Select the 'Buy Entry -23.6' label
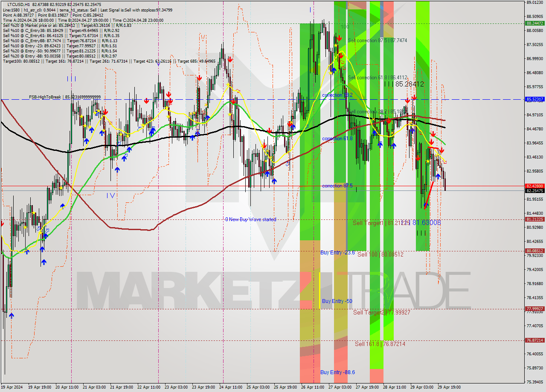Viewport: 546px width, 392px height. (x=337, y=253)
